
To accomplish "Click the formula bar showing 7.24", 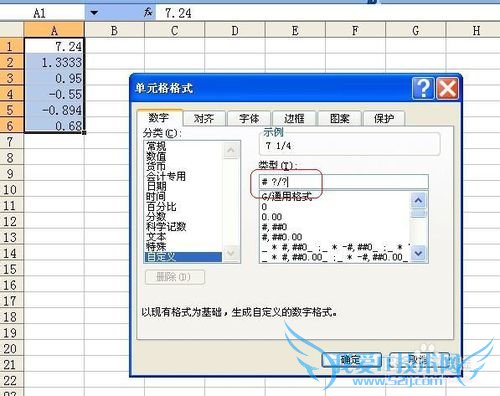I will pos(327,13).
